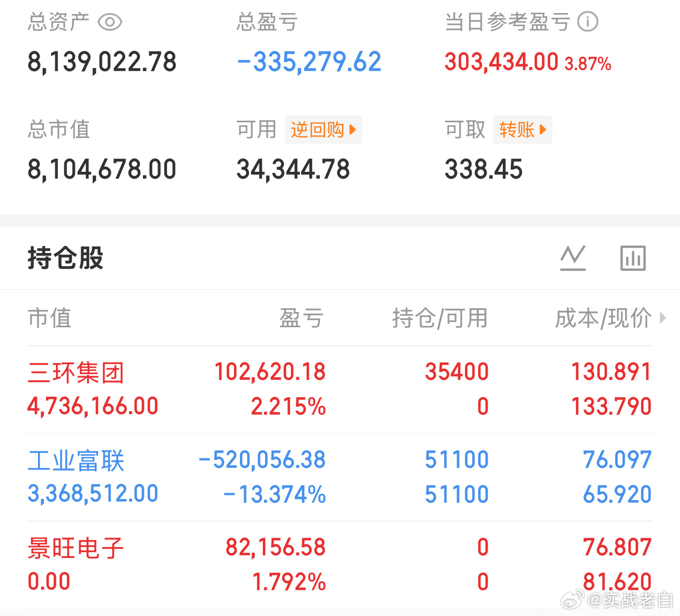Sort by 盈亏 column header
This screenshot has width=680, height=616.
(x=301, y=318)
